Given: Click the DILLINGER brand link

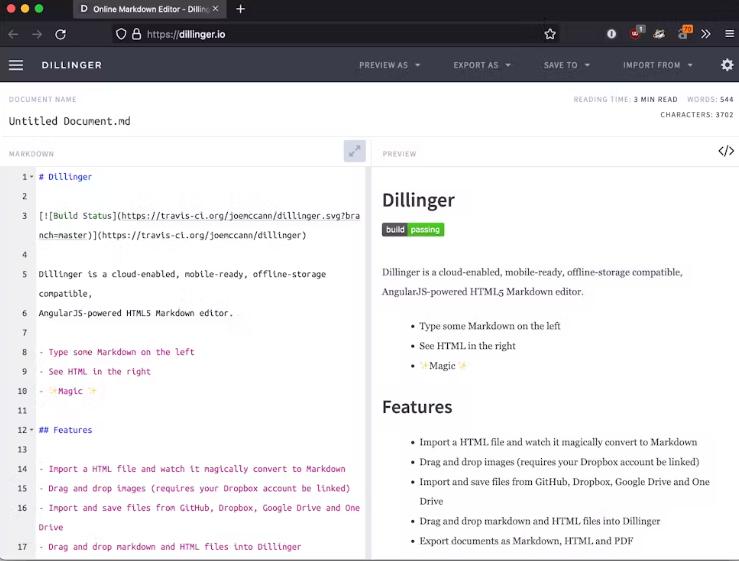Looking at the screenshot, I should point(72,65).
